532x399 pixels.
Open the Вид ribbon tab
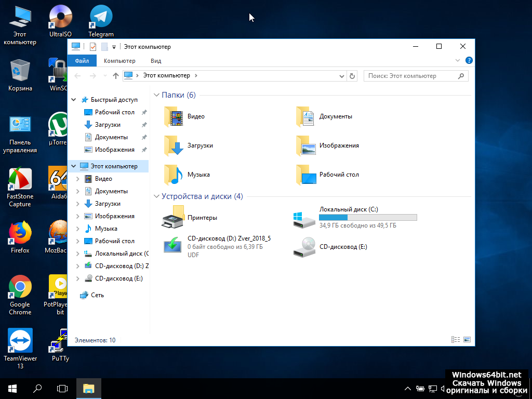[x=156, y=61]
